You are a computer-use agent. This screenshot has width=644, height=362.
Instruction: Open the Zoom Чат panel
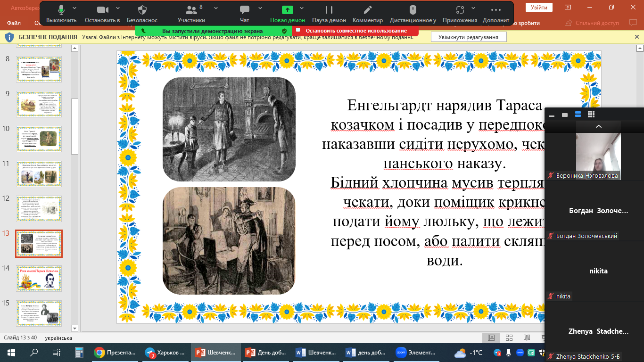coord(244,14)
